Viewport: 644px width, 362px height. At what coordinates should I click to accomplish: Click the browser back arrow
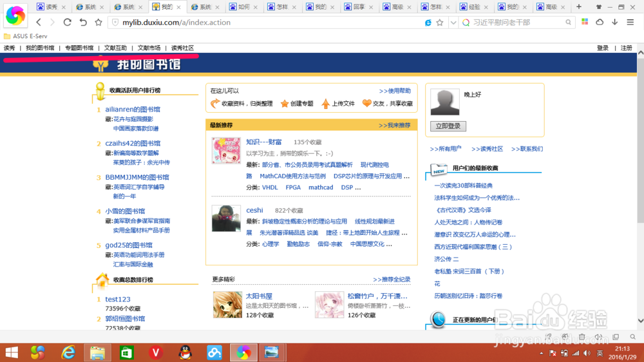(x=39, y=22)
